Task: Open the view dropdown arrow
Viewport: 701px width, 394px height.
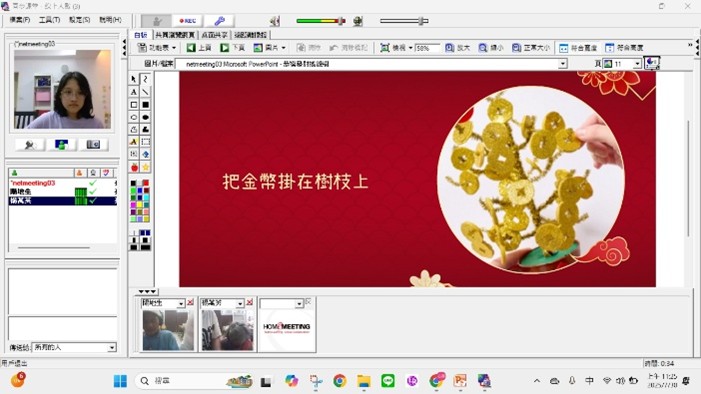Action: coord(410,47)
